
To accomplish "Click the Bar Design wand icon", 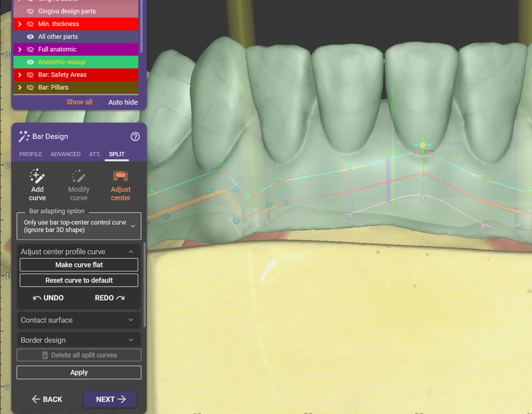I will coord(24,136).
